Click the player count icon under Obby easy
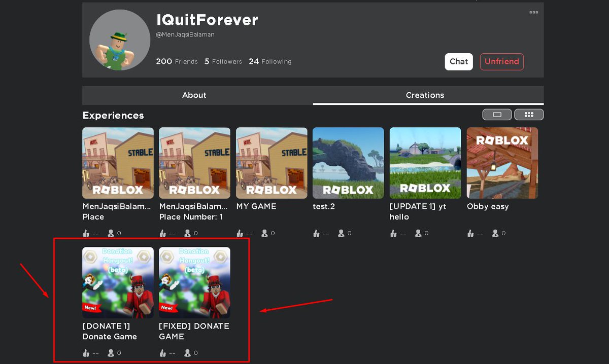609x364 pixels. [x=495, y=233]
